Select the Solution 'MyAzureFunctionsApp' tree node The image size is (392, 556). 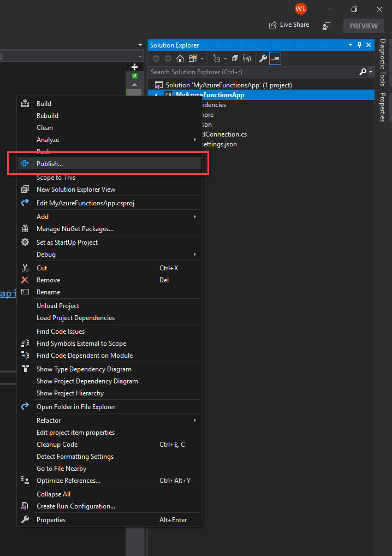tap(229, 85)
